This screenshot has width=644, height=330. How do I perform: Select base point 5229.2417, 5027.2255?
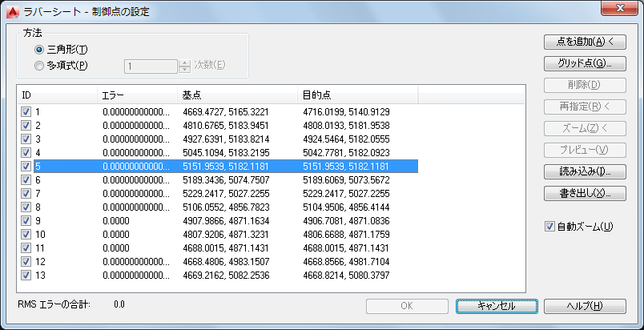click(x=226, y=193)
